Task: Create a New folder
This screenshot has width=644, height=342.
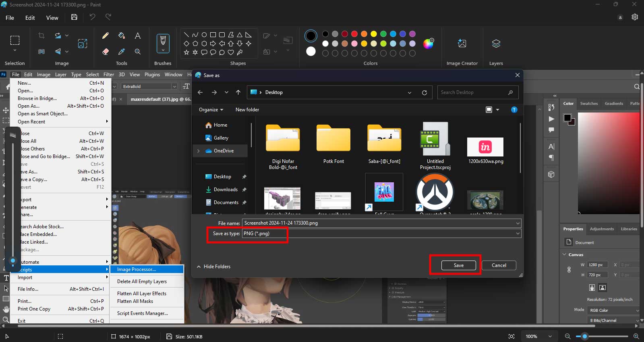Action: tap(247, 110)
